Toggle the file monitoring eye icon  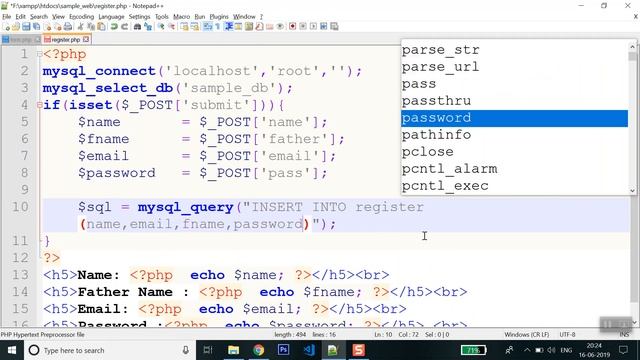click(280, 27)
